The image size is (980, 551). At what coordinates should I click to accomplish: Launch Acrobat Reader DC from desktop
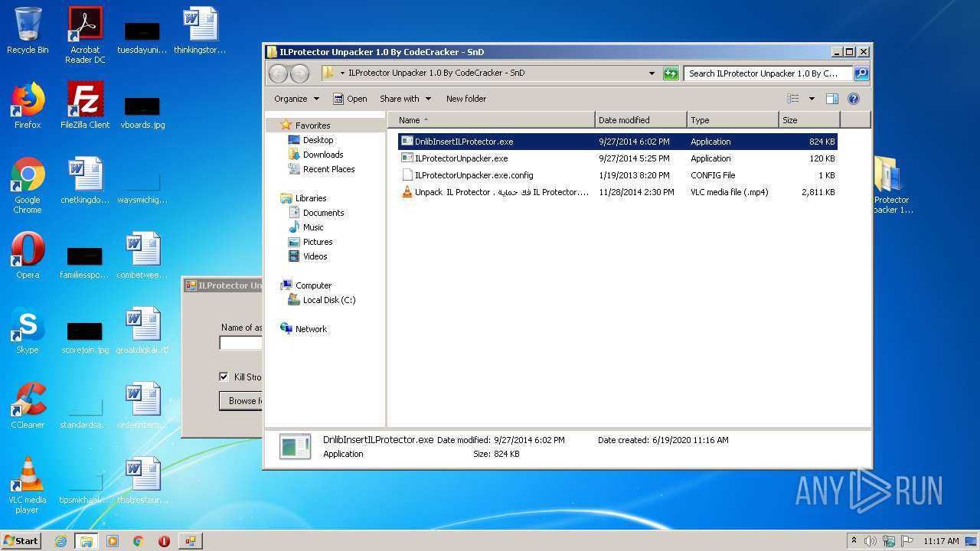pos(85,35)
